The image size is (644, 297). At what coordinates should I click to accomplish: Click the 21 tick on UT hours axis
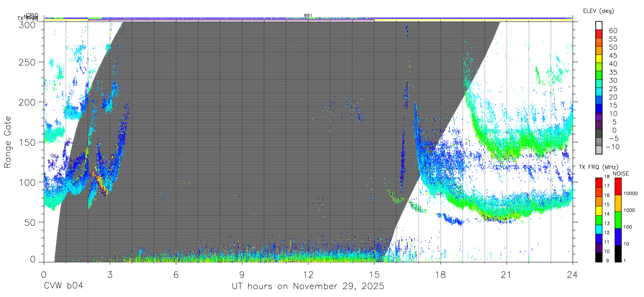[x=507, y=274]
